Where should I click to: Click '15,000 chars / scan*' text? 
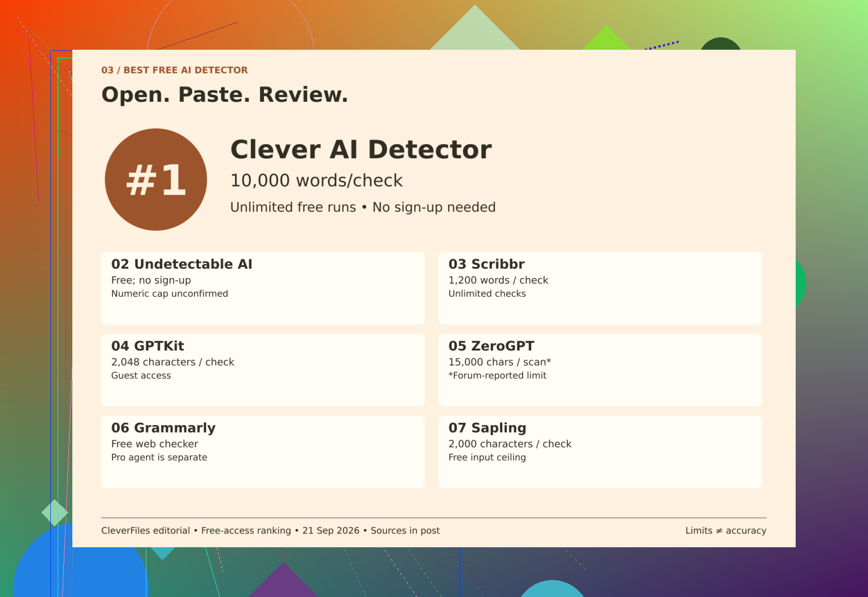point(500,362)
